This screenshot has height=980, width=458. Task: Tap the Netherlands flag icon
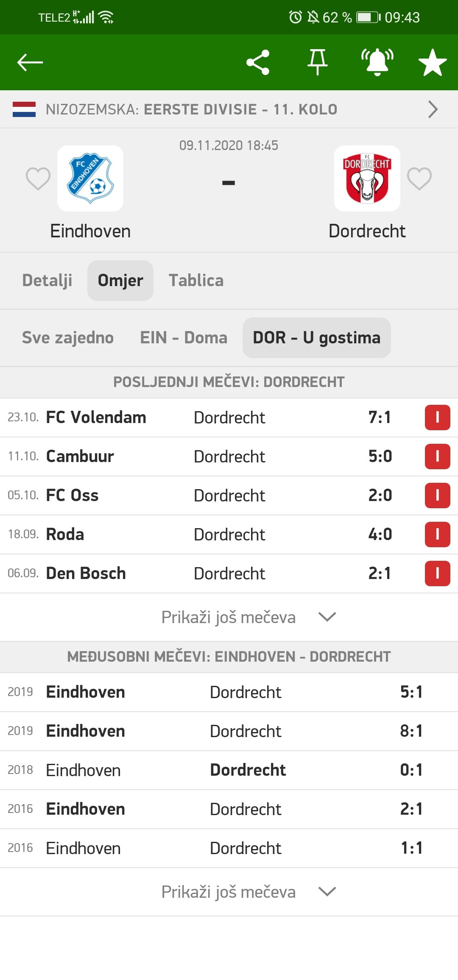[24, 109]
